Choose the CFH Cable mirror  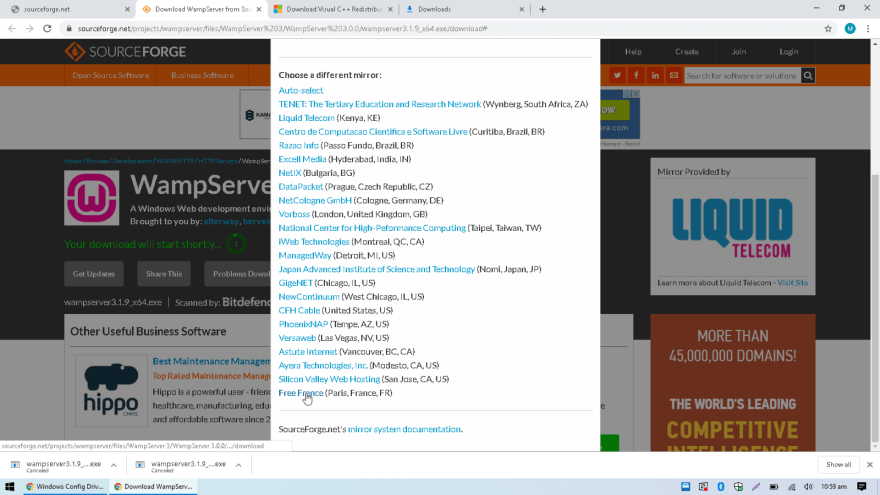pyautogui.click(x=299, y=310)
